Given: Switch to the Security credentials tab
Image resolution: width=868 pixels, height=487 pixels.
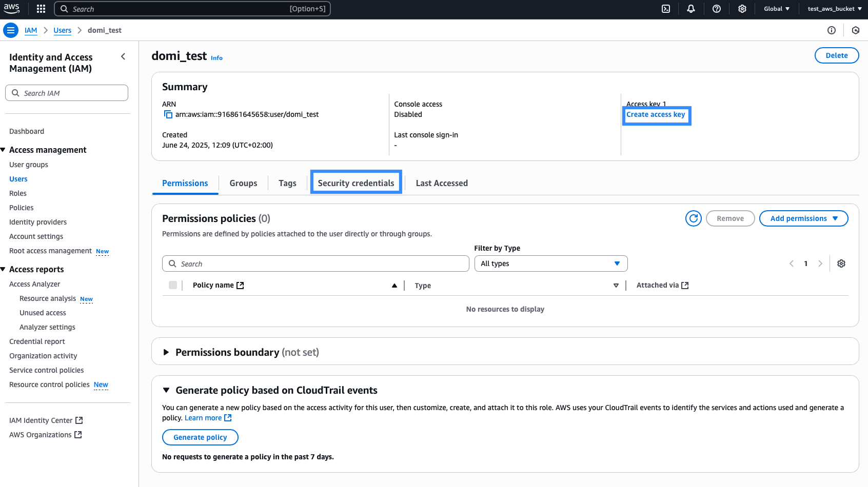Looking at the screenshot, I should (x=356, y=183).
